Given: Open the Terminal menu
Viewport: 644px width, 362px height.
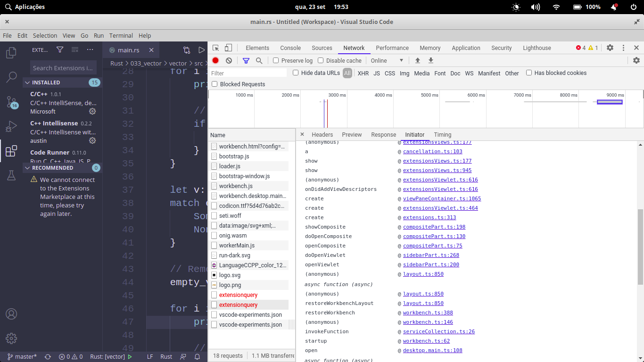Looking at the screenshot, I should point(121,35).
